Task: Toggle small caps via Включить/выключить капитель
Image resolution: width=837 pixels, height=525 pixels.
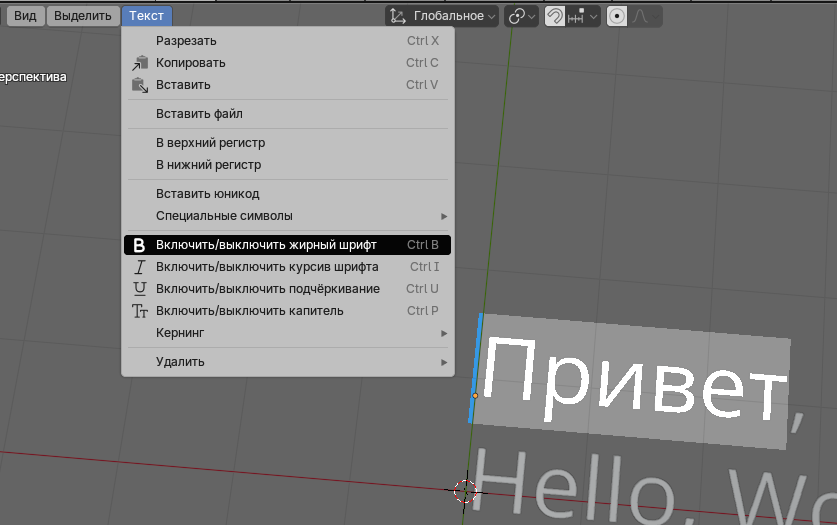Action: (287, 311)
